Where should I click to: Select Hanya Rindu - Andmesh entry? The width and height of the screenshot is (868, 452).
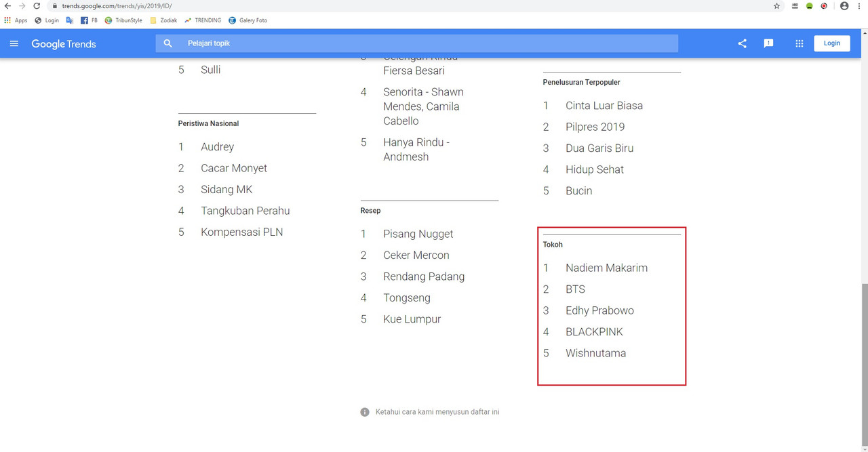click(x=416, y=149)
